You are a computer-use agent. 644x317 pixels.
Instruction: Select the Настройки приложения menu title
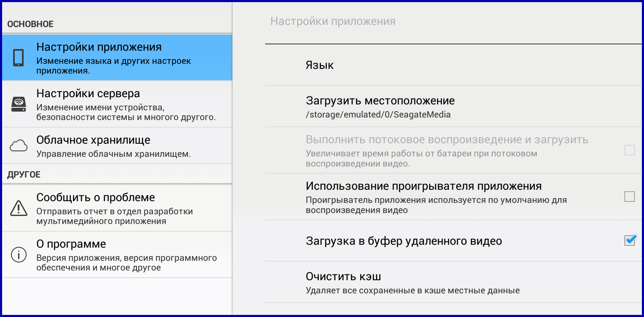coord(99,47)
